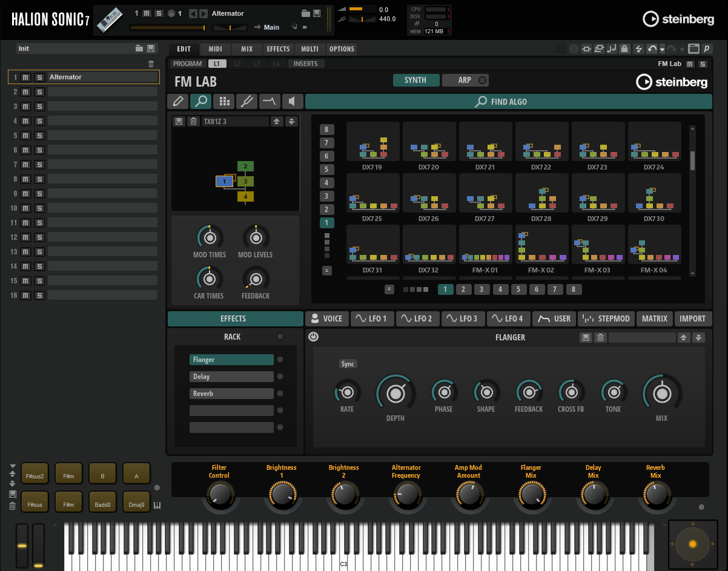Save the Flanger effect preset

585,337
